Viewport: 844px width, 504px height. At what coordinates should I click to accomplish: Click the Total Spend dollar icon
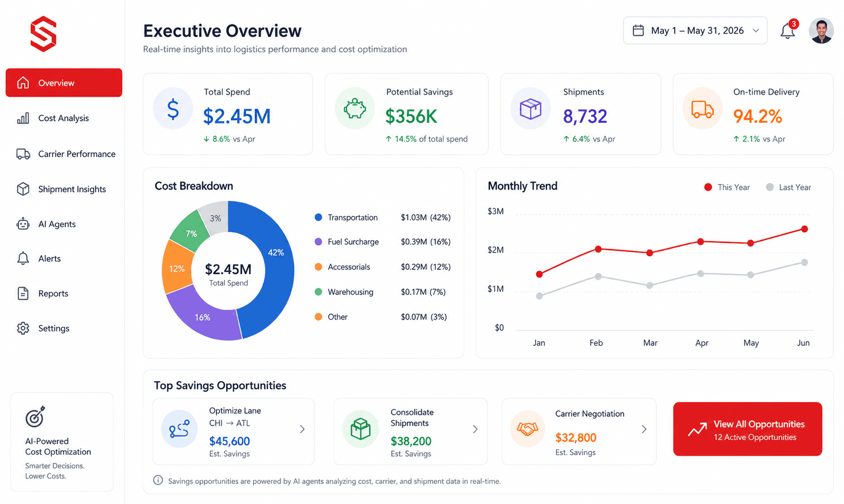coord(173,109)
